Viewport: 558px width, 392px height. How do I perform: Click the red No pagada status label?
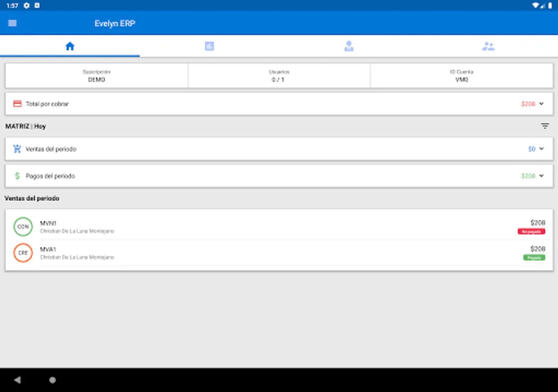[531, 232]
